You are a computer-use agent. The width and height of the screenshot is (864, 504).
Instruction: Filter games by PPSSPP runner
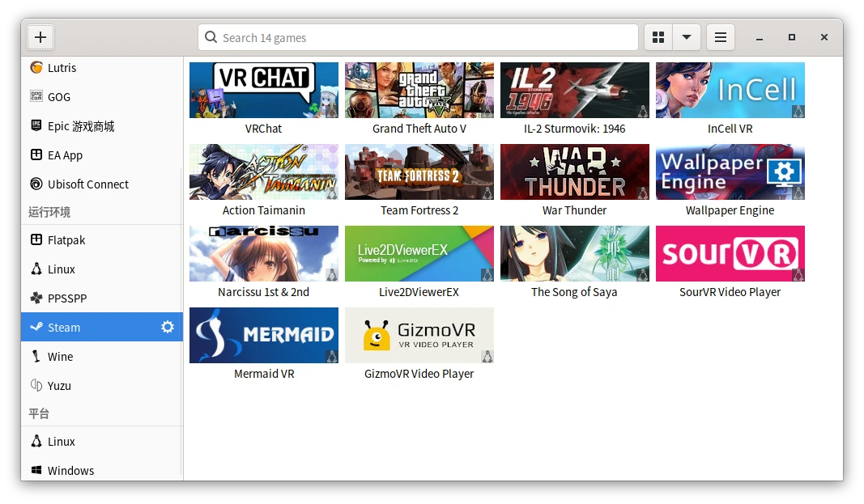click(67, 299)
